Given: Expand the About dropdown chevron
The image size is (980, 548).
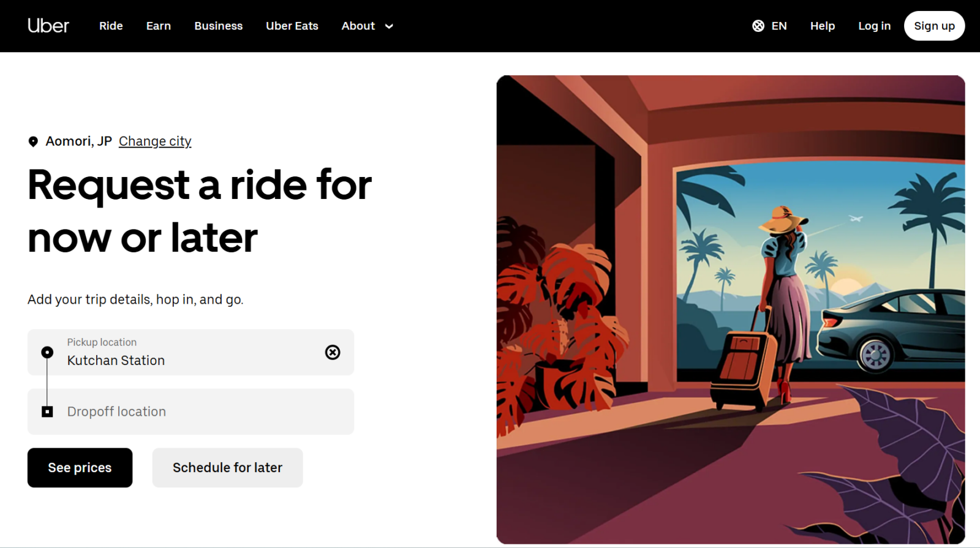Looking at the screenshot, I should coord(389,26).
